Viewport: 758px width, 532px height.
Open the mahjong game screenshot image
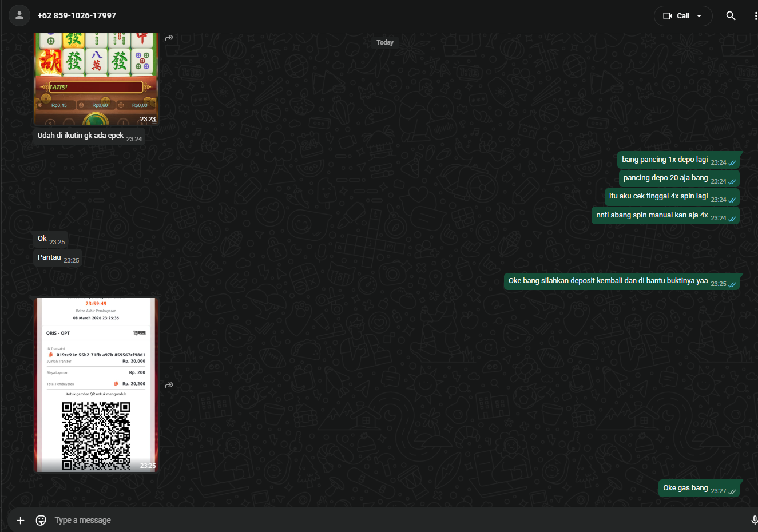click(x=96, y=79)
